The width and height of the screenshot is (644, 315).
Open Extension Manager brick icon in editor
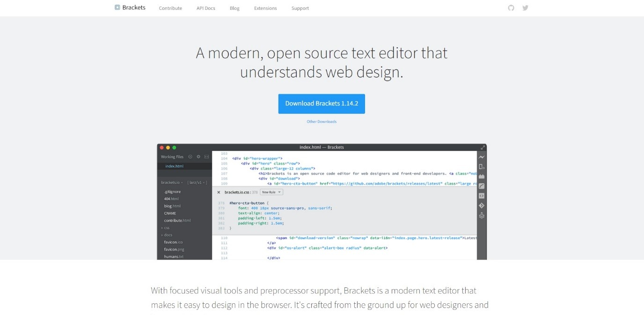point(482,176)
